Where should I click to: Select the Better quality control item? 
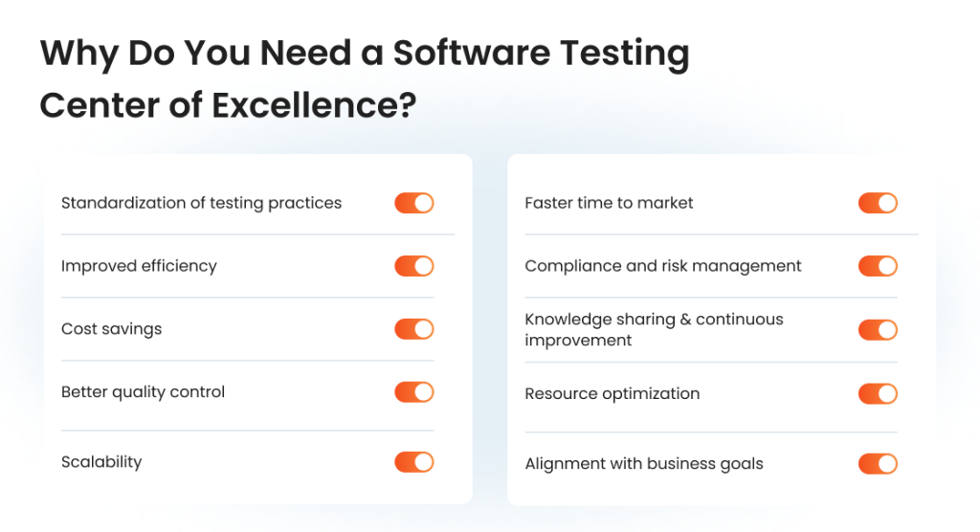[143, 392]
